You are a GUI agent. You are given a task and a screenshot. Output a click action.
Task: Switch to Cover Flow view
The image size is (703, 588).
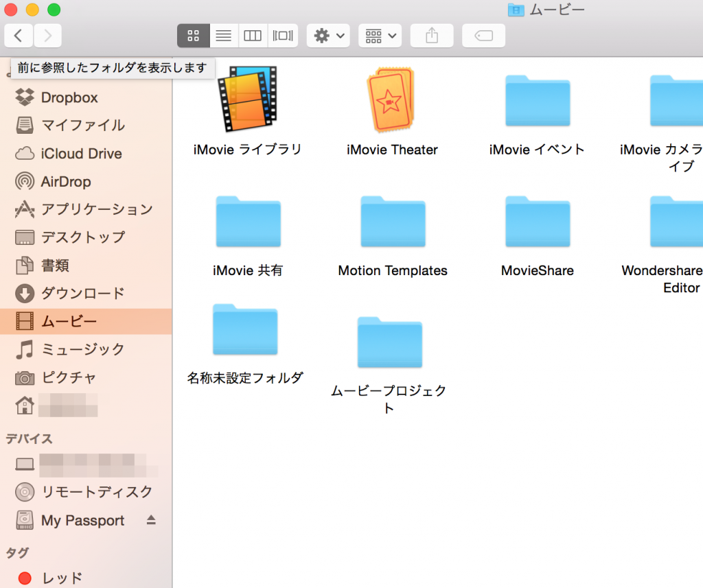[283, 36]
